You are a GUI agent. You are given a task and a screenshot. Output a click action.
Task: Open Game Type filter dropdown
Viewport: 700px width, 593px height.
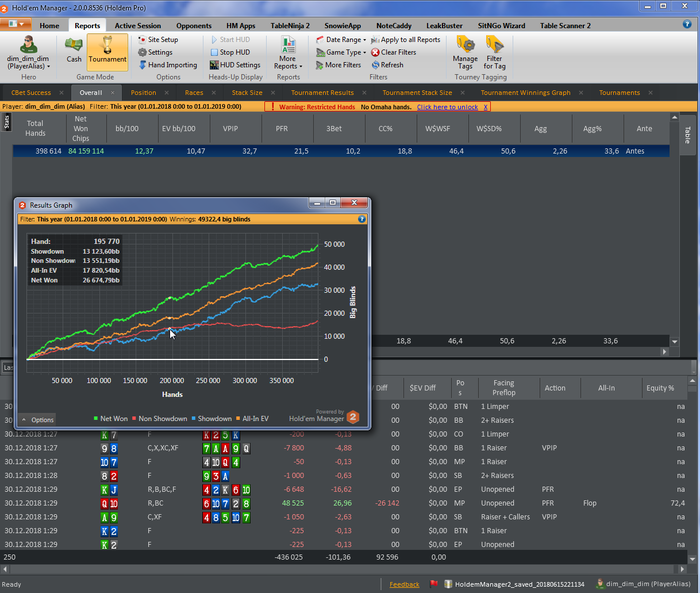click(341, 52)
